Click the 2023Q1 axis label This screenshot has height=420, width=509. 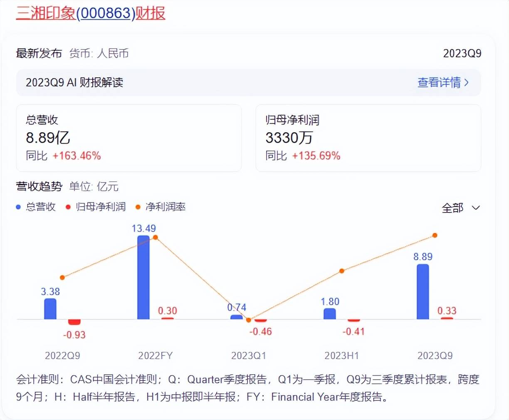pos(249,356)
